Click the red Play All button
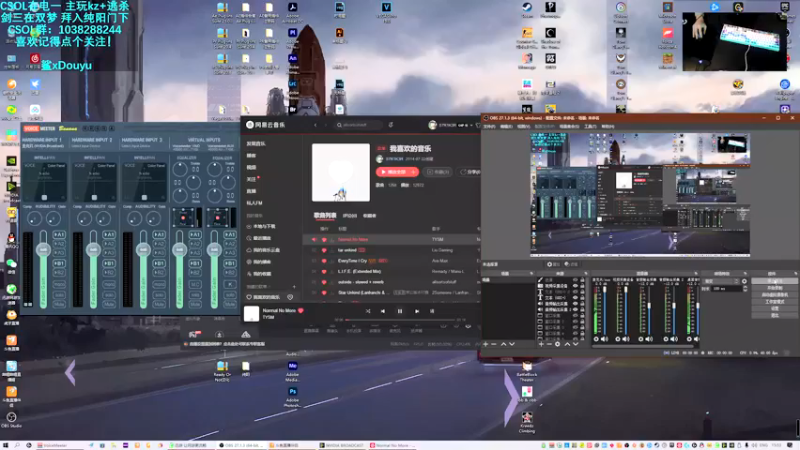The height and width of the screenshot is (450, 800). pyautogui.click(x=394, y=172)
